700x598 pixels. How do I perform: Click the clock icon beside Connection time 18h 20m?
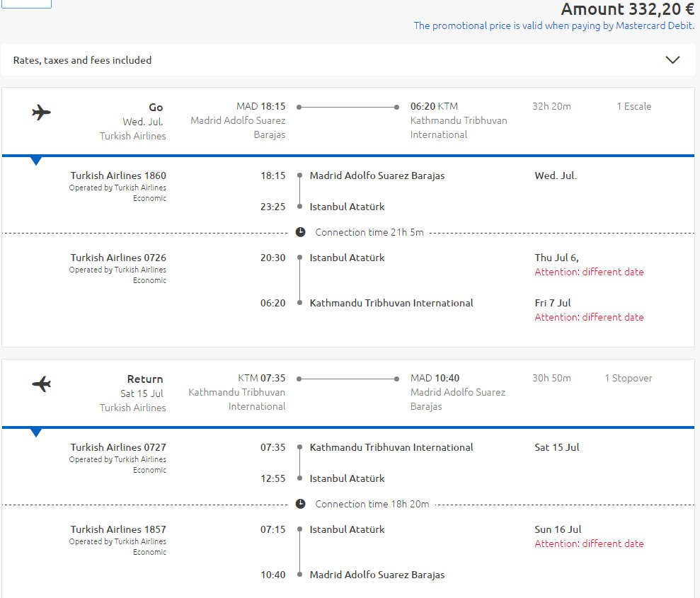click(300, 504)
